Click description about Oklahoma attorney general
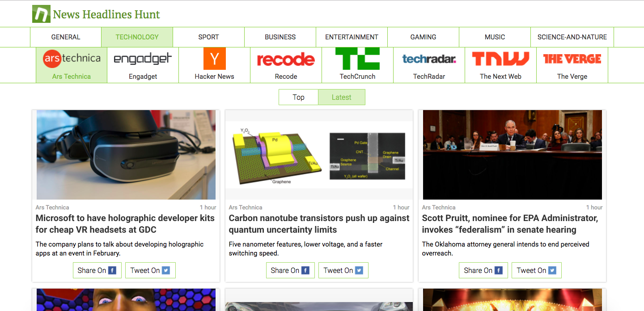This screenshot has height=311, width=644. pyautogui.click(x=506, y=249)
